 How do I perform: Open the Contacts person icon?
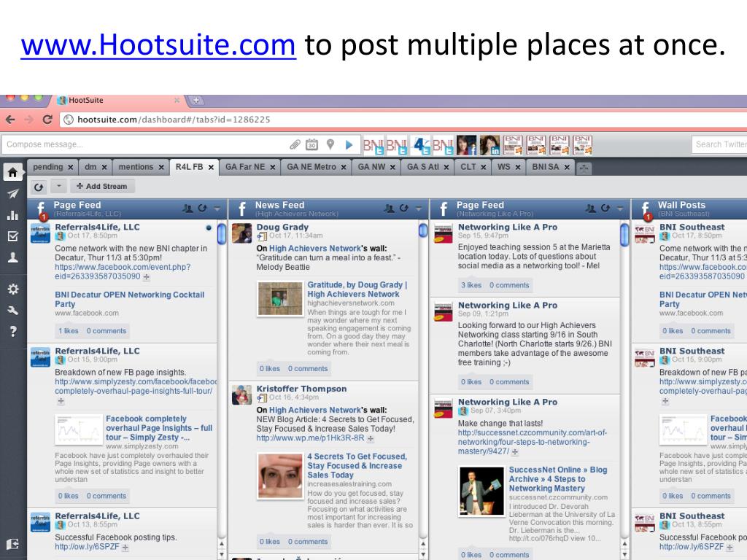tap(13, 257)
